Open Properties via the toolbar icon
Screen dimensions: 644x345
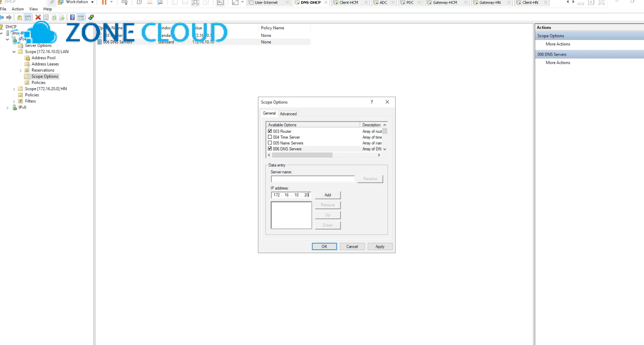[x=46, y=17]
